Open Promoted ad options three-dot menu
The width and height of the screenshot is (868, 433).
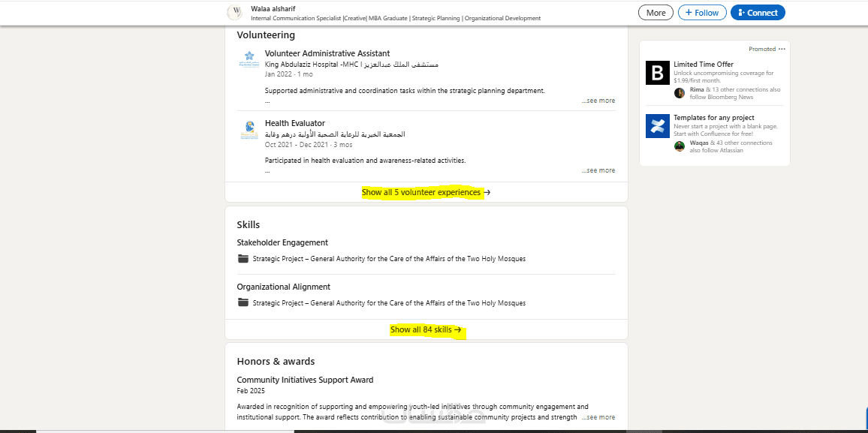click(782, 49)
